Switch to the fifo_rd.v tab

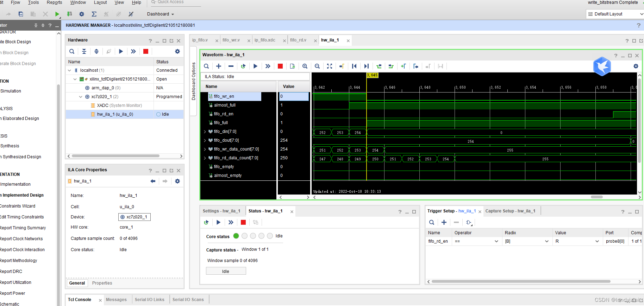(x=298, y=40)
